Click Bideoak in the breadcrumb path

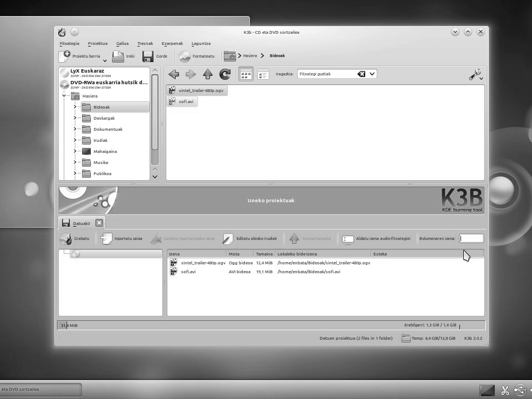click(277, 55)
